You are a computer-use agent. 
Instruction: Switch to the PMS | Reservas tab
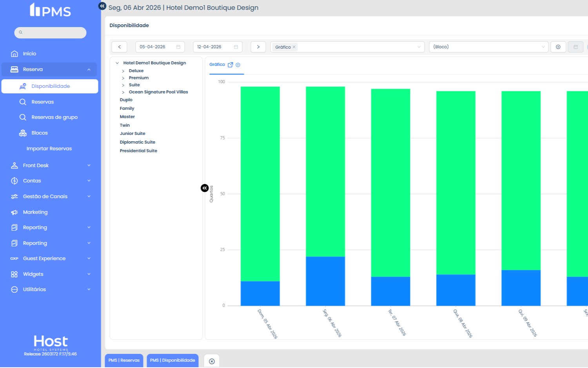[x=124, y=361]
